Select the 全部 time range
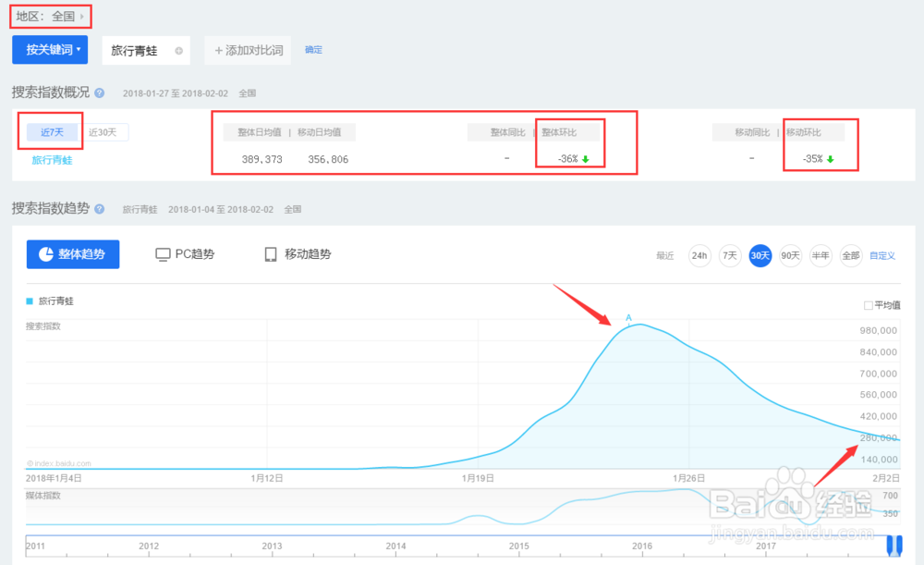The image size is (924, 565). point(851,255)
